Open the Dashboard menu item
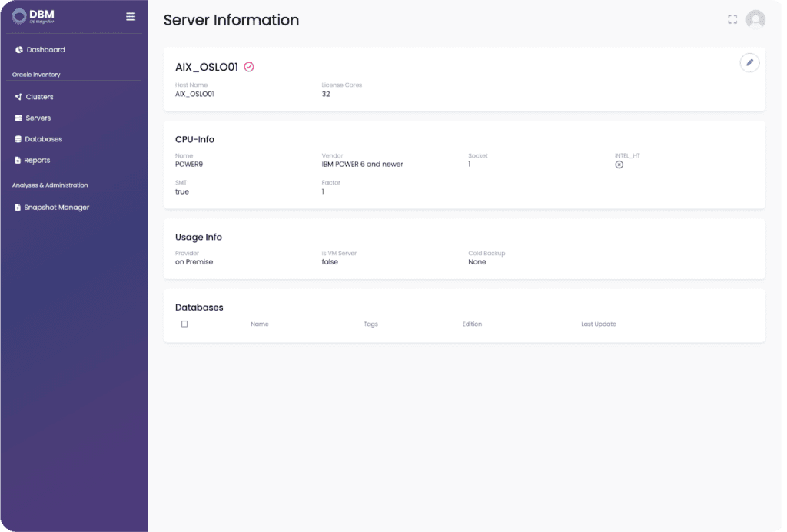 (x=45, y=50)
